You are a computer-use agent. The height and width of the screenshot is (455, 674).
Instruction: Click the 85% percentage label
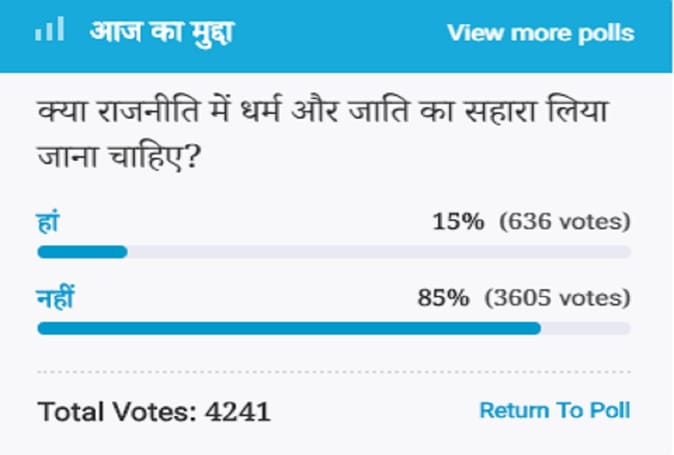[444, 297]
